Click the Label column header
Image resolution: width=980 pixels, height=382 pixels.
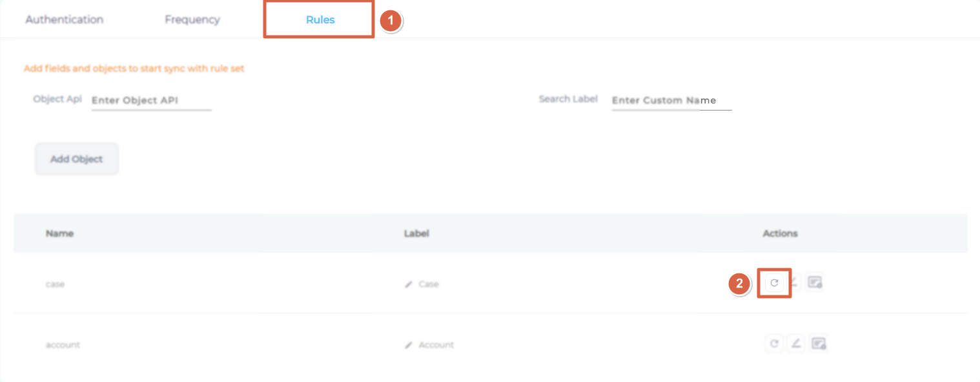pyautogui.click(x=416, y=233)
